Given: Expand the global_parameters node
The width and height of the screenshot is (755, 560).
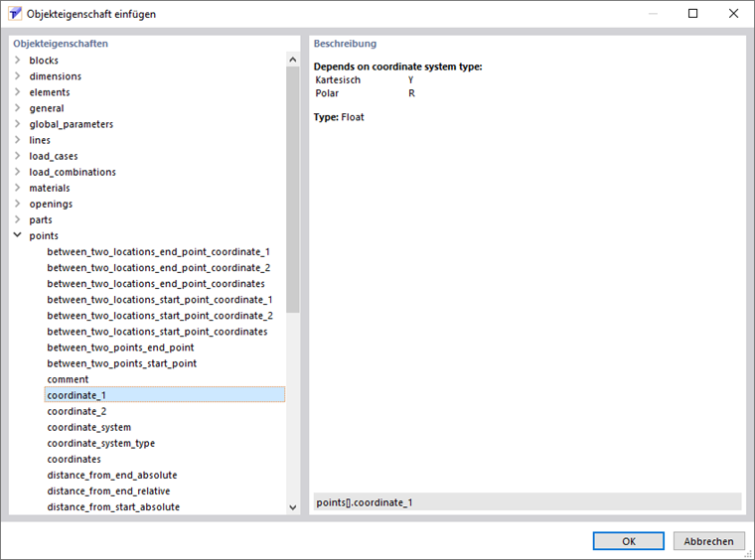Looking at the screenshot, I should (x=18, y=124).
